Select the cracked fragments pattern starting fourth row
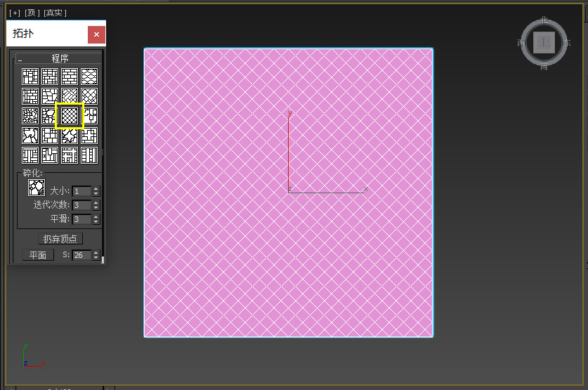Screen dimensions: 588x390 click(30, 136)
